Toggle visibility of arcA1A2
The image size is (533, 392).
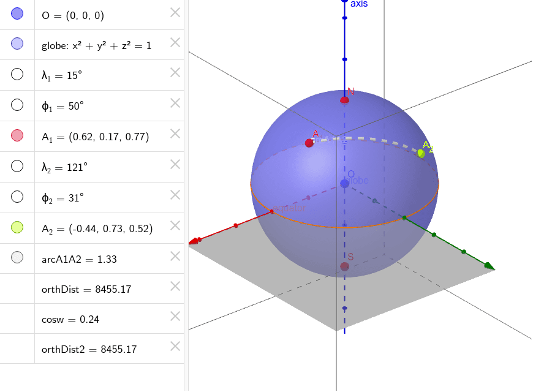pyautogui.click(x=17, y=257)
